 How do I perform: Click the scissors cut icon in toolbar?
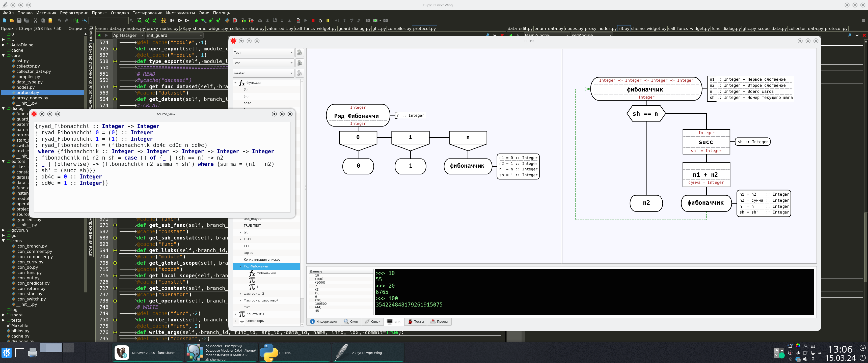tap(35, 20)
